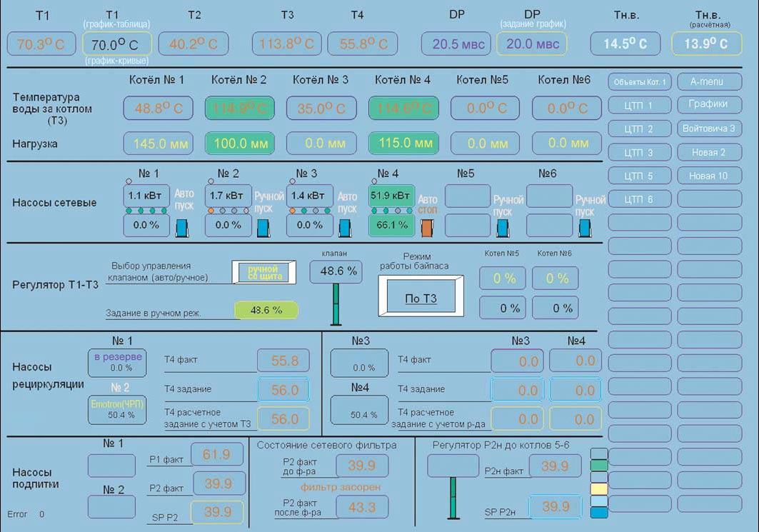Open the A-menu

[x=708, y=81]
